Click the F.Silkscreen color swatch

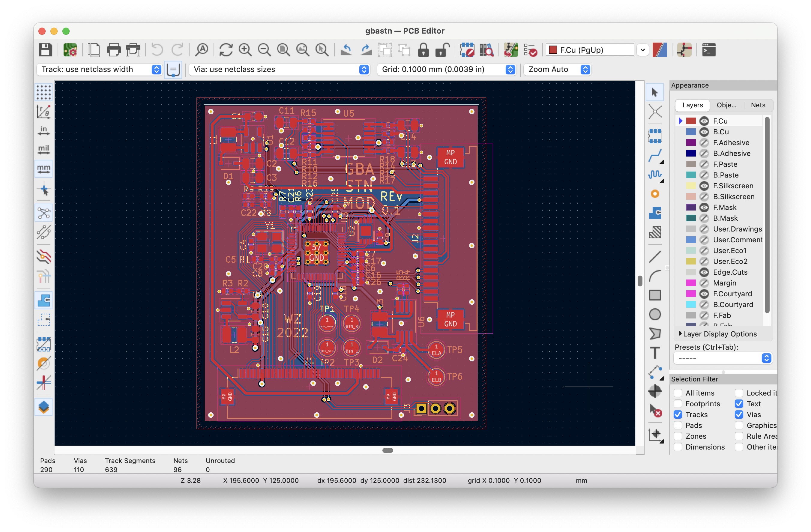691,186
